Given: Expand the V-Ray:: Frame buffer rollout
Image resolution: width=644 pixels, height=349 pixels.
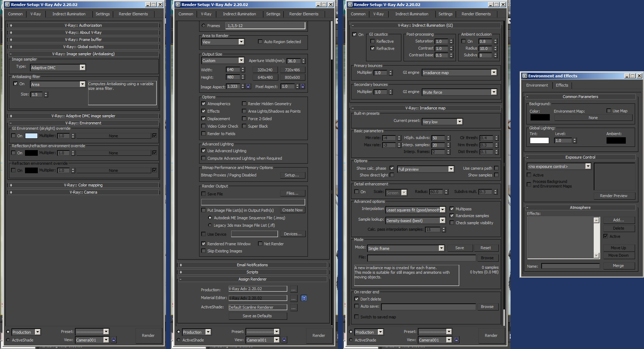Looking at the screenshot, I should point(83,40).
